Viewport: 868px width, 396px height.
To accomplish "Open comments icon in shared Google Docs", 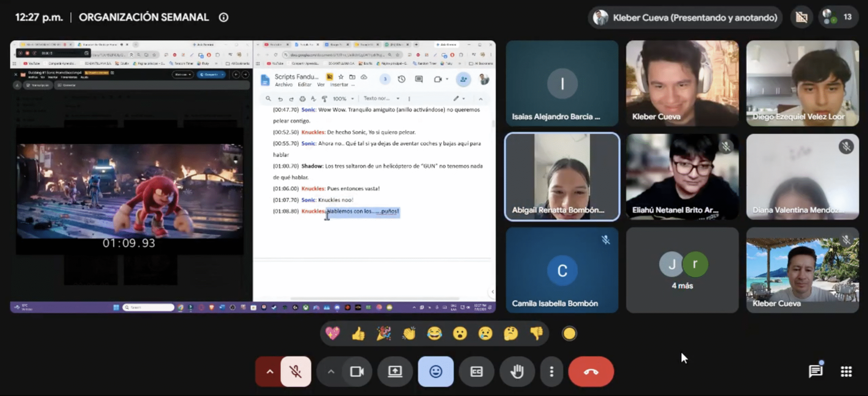I will [x=419, y=79].
